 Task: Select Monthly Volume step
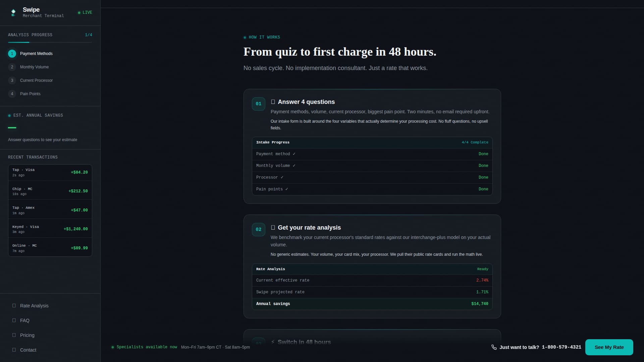[50, 67]
